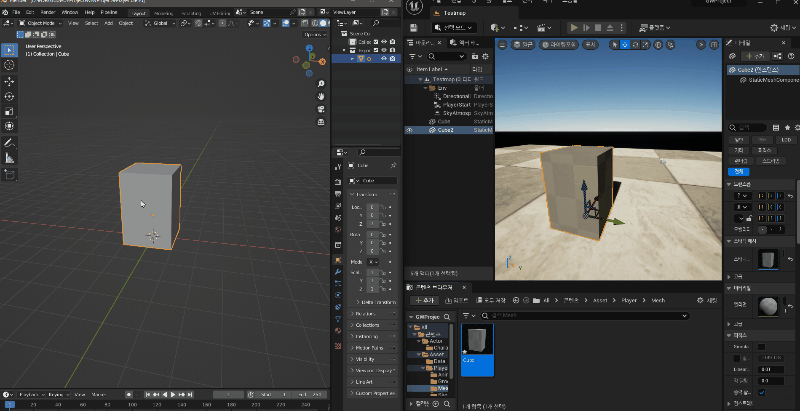Open the platforms dropdown in Unreal toolbar
This screenshot has width=800, height=411.
click(655, 28)
